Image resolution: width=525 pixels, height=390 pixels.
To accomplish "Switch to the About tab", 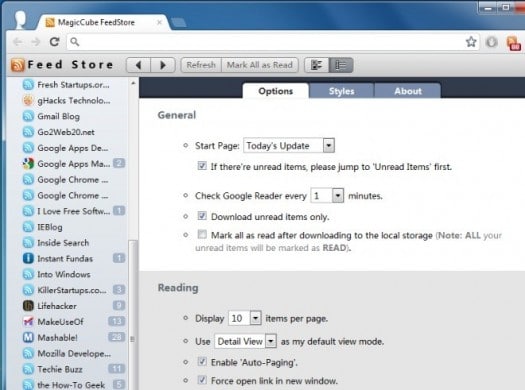I will click(407, 91).
